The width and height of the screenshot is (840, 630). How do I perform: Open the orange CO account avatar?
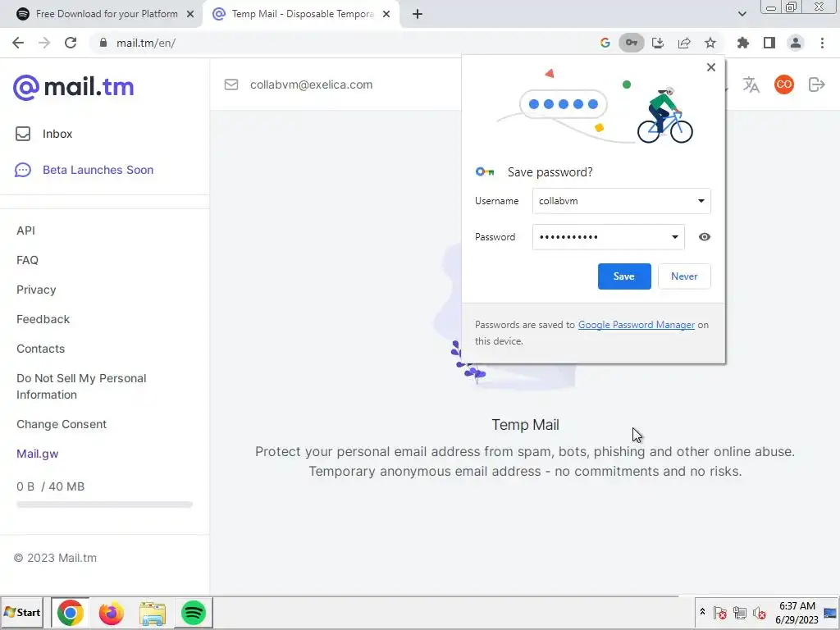(783, 84)
